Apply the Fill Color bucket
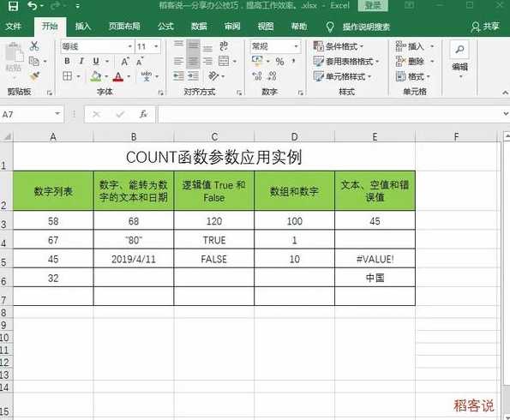 click(x=96, y=76)
